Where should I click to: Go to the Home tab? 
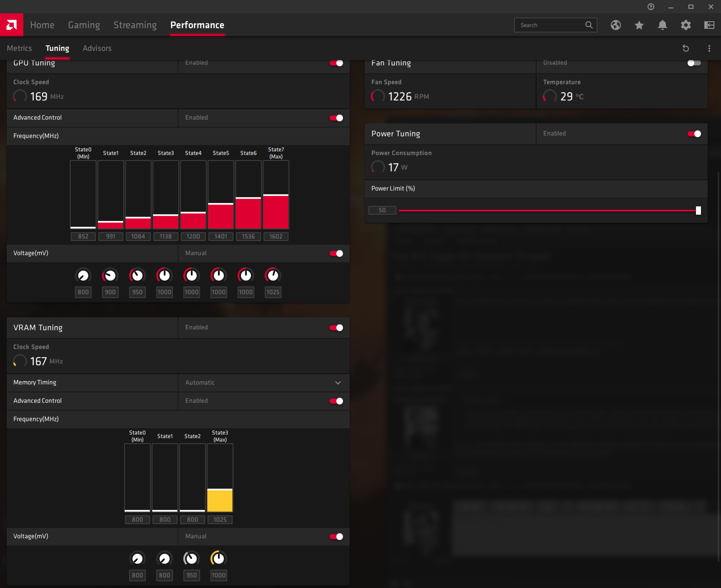click(x=42, y=25)
